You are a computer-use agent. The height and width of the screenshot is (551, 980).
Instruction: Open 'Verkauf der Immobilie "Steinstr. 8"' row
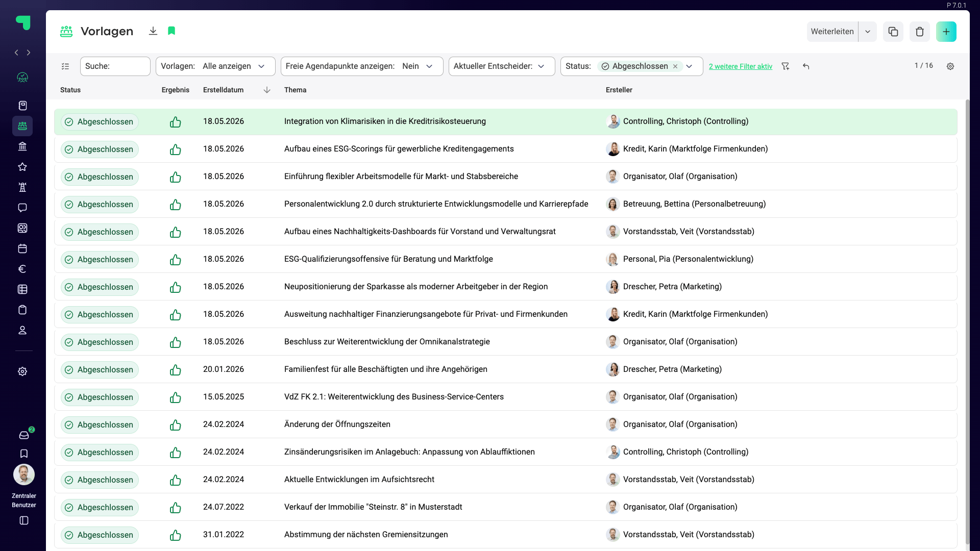point(505,507)
